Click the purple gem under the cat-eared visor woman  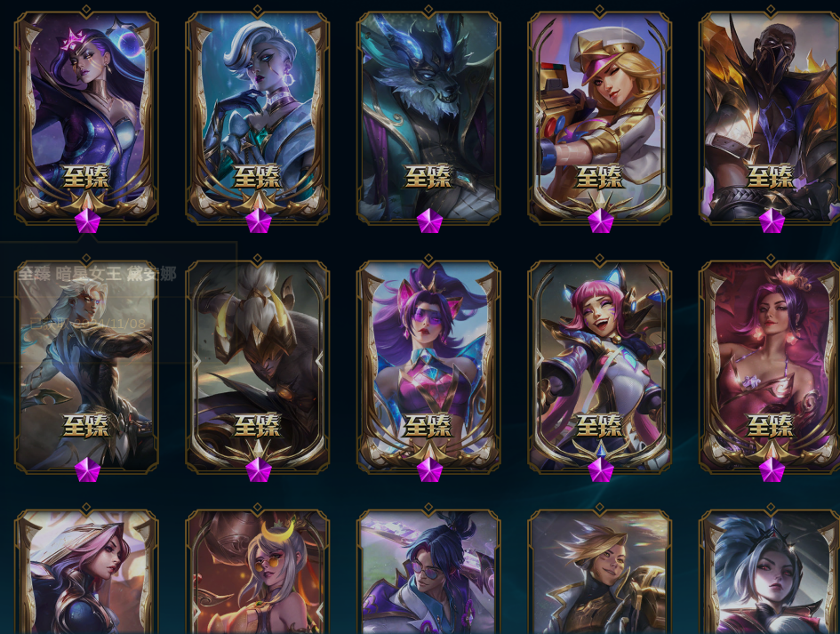[x=429, y=470]
